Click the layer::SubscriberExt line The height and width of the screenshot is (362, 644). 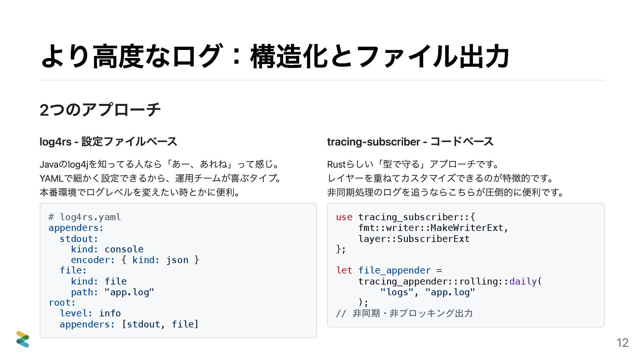point(414,239)
